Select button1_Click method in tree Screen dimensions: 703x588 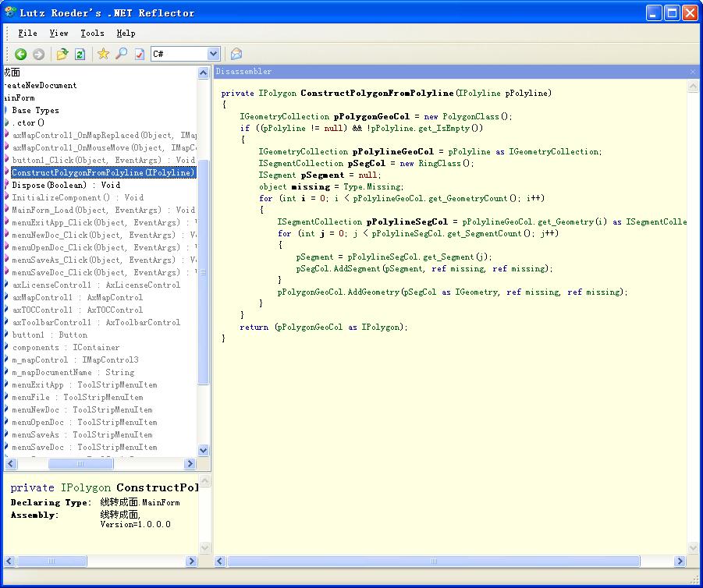tap(104, 160)
